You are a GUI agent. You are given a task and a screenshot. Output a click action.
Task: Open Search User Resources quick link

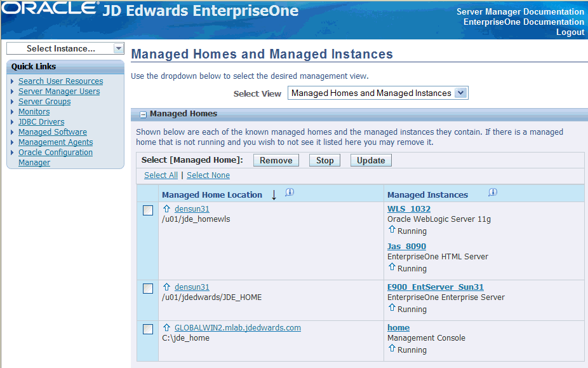(x=61, y=81)
